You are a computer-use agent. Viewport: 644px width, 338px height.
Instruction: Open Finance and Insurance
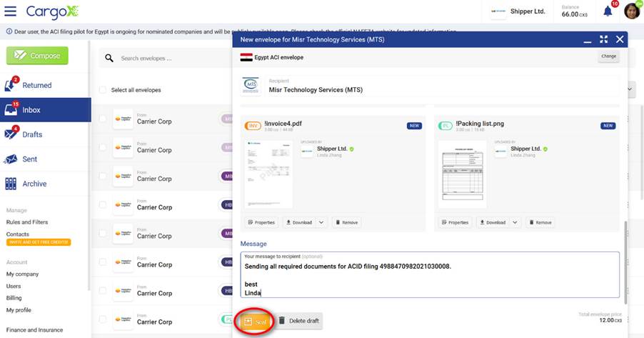34,330
